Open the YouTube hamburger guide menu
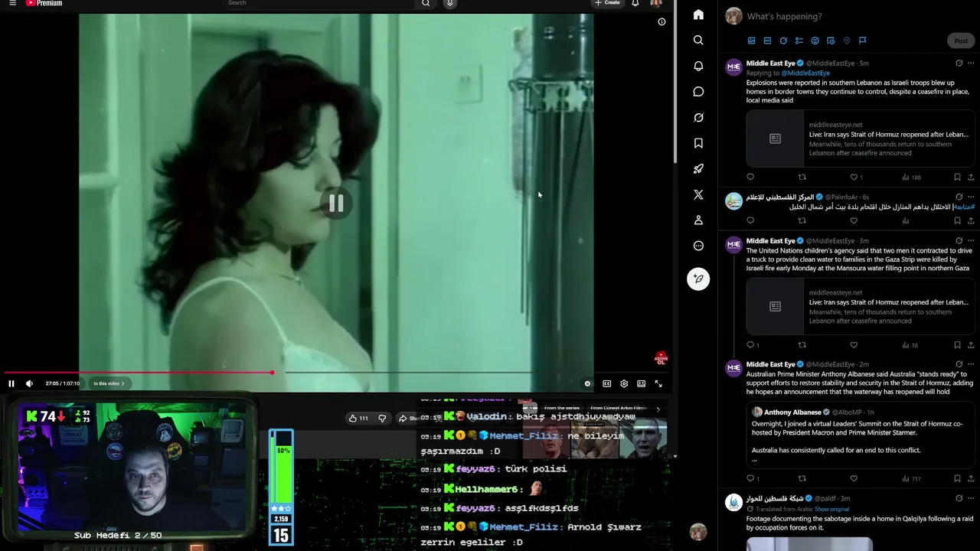This screenshot has height=551, width=980. pos(12,3)
